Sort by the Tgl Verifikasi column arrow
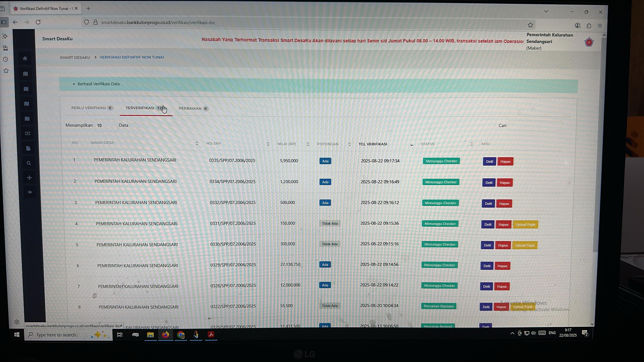The image size is (644, 362). (412, 145)
